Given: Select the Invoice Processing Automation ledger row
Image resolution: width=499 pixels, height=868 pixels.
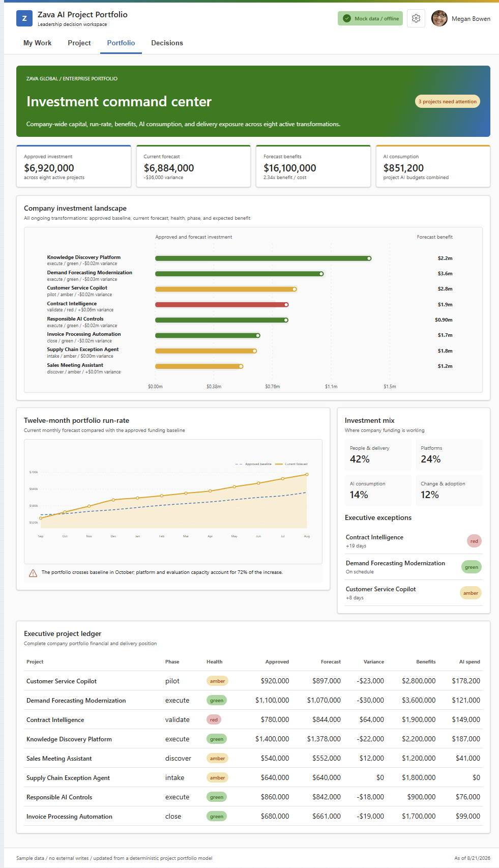Looking at the screenshot, I should coord(253,816).
